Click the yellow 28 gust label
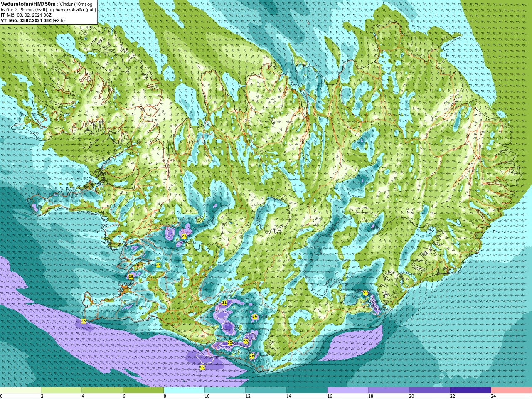This screenshot has height=399, width=532. [x=131, y=277]
